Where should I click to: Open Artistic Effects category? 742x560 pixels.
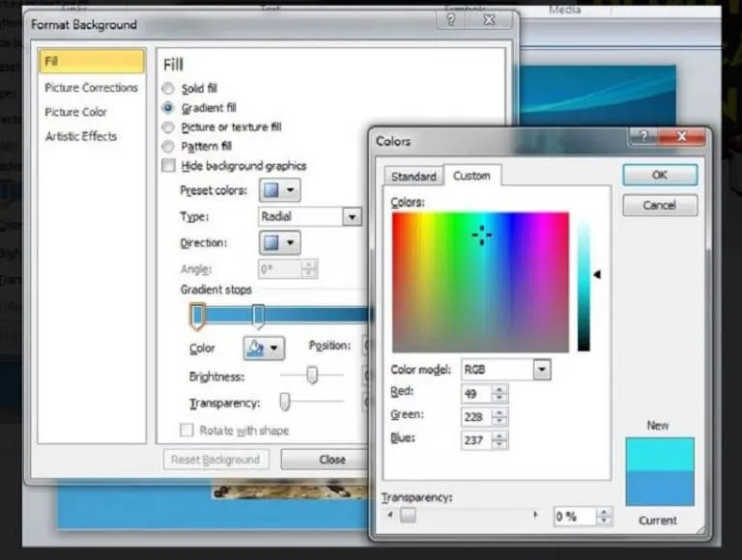tap(81, 136)
